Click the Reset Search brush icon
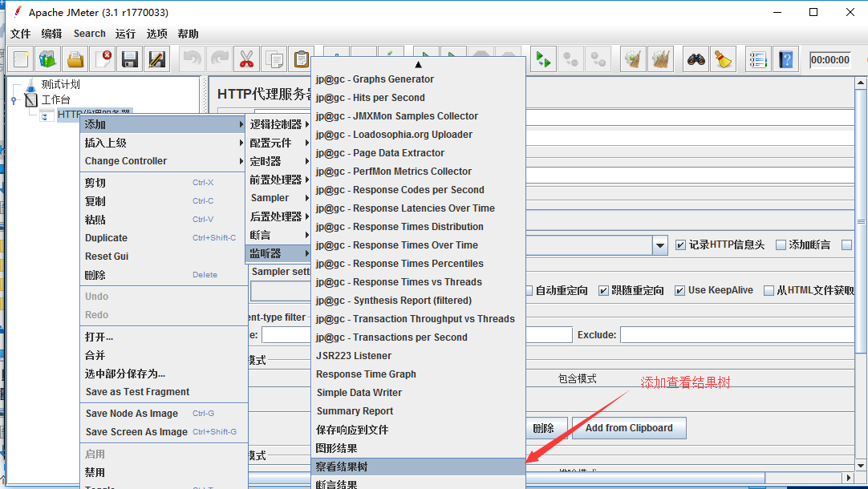 [x=723, y=59]
